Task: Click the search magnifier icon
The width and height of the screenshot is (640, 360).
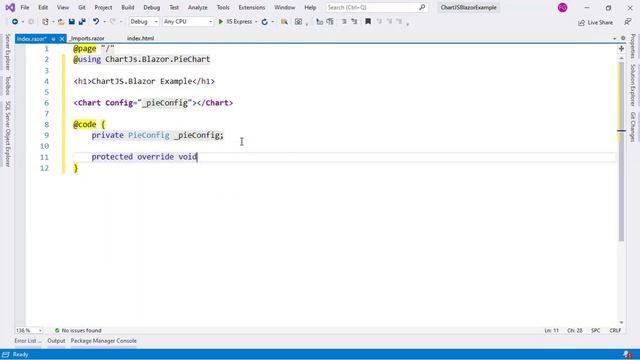Action: pyautogui.click(x=422, y=7)
